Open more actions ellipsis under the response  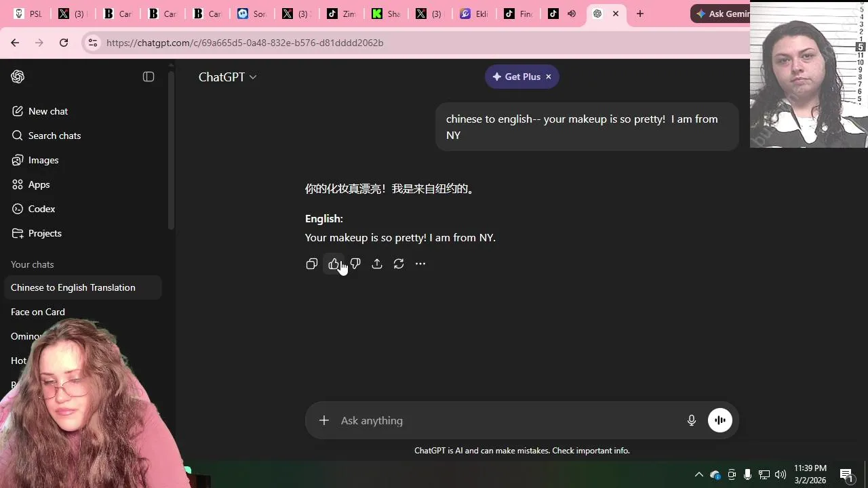coord(420,264)
